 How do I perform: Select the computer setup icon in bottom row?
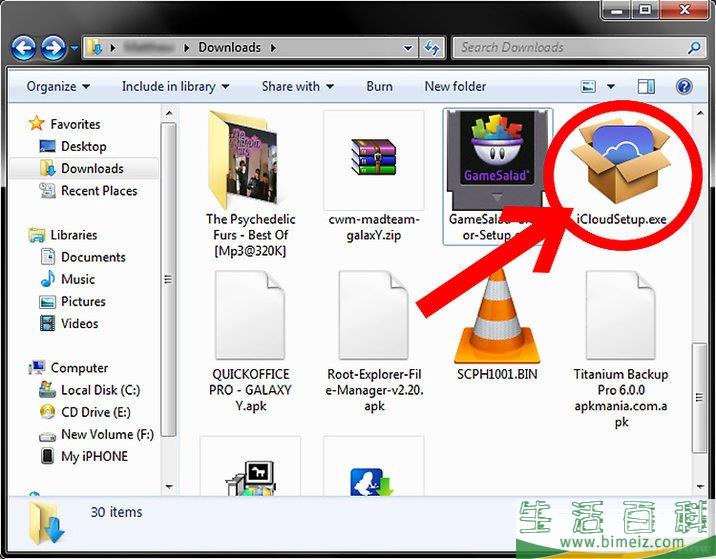click(x=250, y=479)
